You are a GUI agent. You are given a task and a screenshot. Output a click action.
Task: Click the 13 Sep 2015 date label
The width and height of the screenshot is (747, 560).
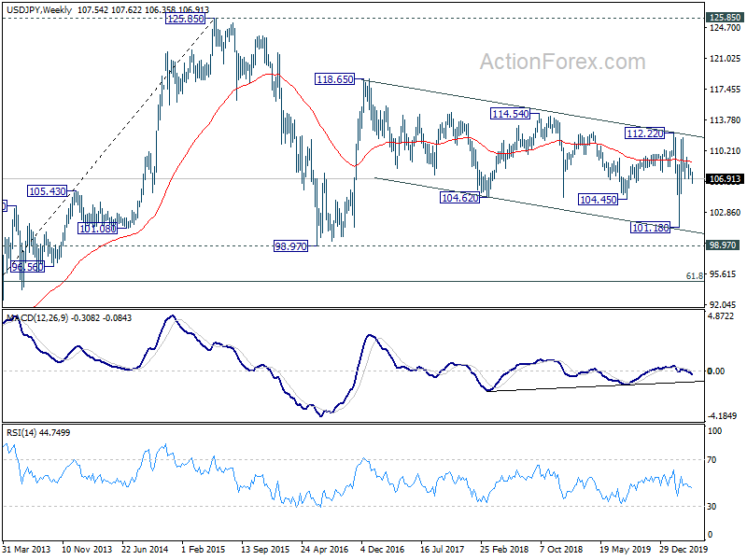tap(265, 549)
